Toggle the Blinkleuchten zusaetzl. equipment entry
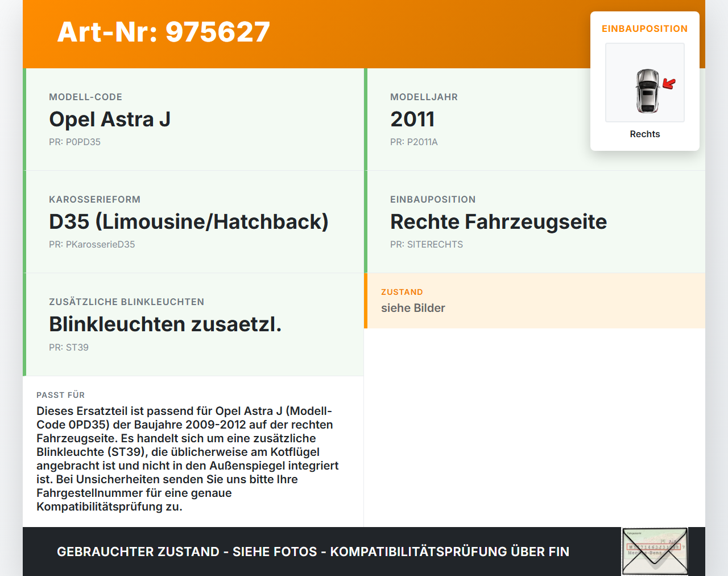The height and width of the screenshot is (576, 728). 166,324
